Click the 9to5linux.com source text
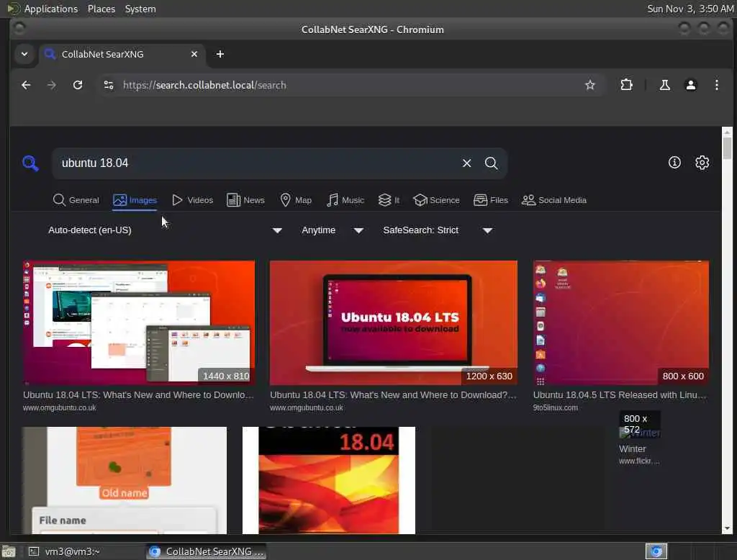737x560 pixels. pyautogui.click(x=555, y=407)
